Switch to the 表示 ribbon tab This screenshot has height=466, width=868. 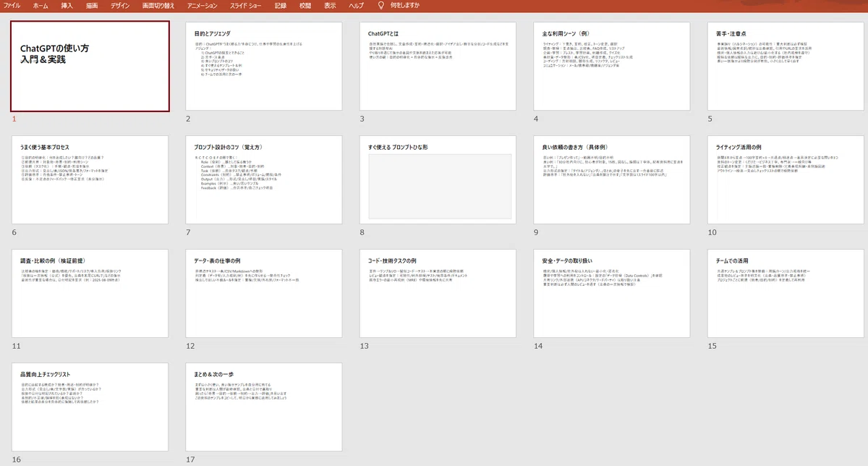[x=330, y=5]
